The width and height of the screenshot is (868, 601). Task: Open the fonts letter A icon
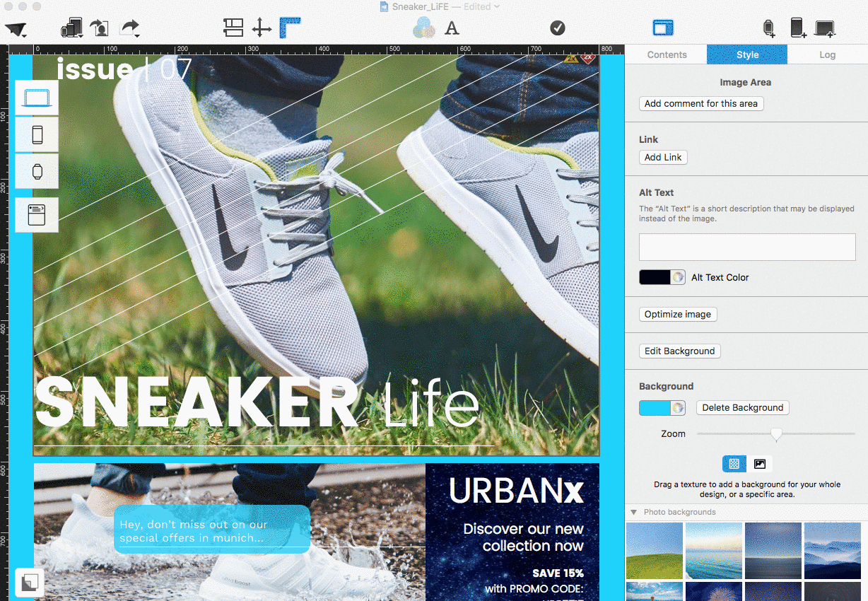point(452,28)
